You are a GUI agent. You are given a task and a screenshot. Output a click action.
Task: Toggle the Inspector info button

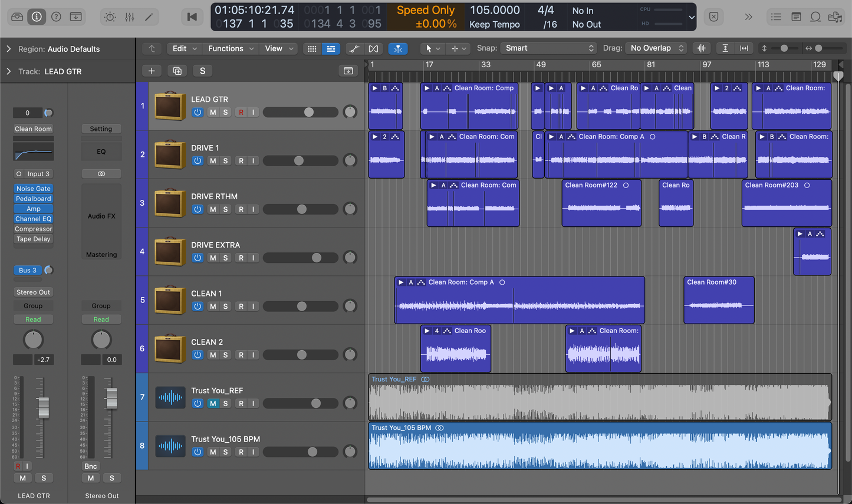[37, 17]
